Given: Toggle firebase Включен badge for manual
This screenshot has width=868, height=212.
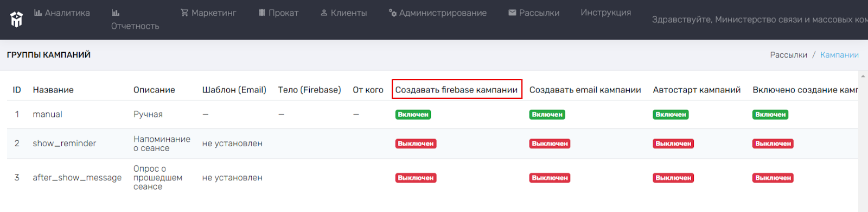Looking at the screenshot, I should pyautogui.click(x=413, y=115).
